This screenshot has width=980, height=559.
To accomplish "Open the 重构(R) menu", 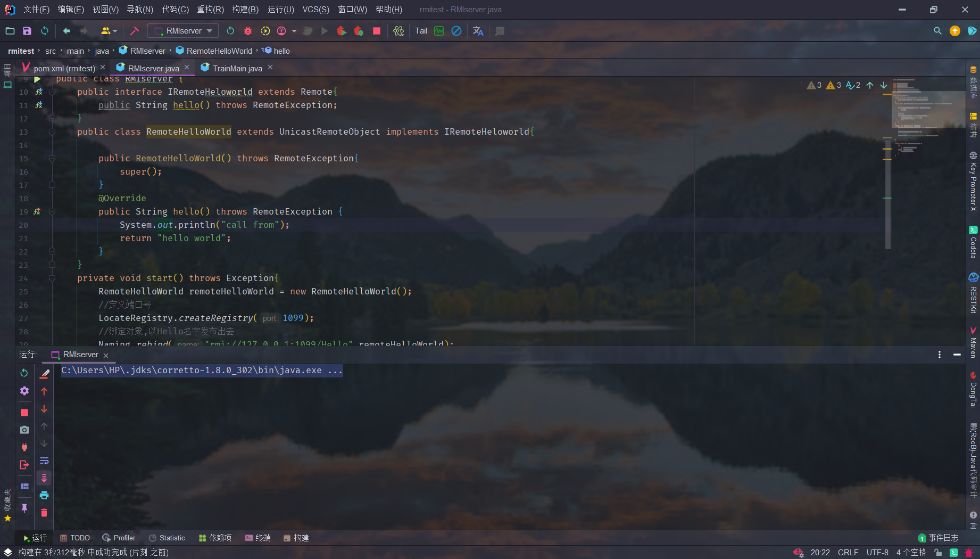I will pyautogui.click(x=210, y=10).
